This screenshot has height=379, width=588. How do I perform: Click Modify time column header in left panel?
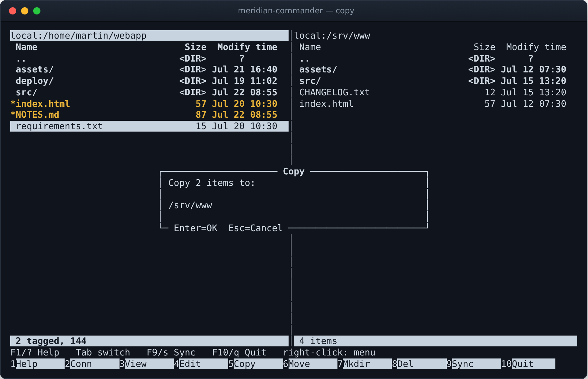[247, 47]
